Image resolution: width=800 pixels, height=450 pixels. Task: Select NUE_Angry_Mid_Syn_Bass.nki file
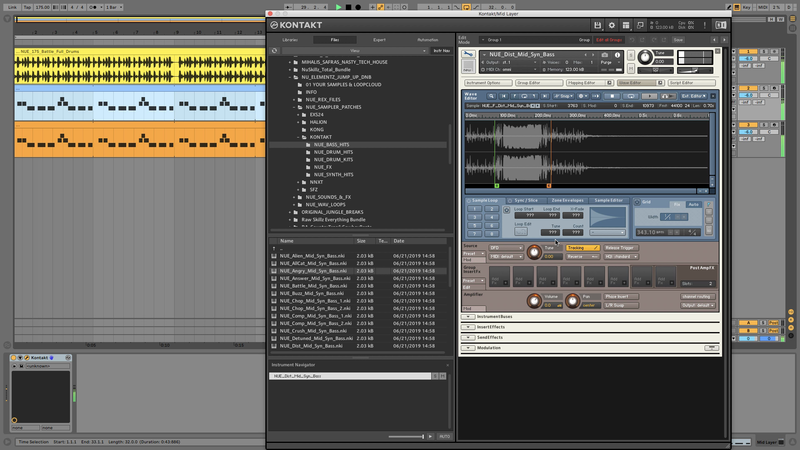pos(360,271)
